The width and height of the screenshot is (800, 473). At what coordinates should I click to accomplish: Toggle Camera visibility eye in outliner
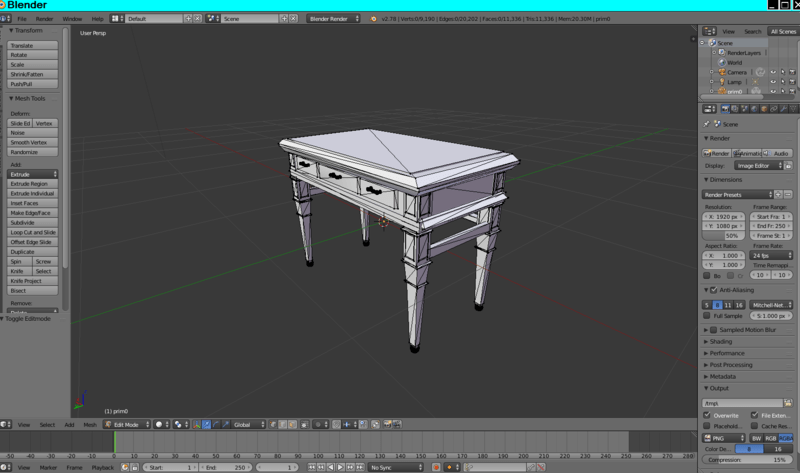[772, 72]
